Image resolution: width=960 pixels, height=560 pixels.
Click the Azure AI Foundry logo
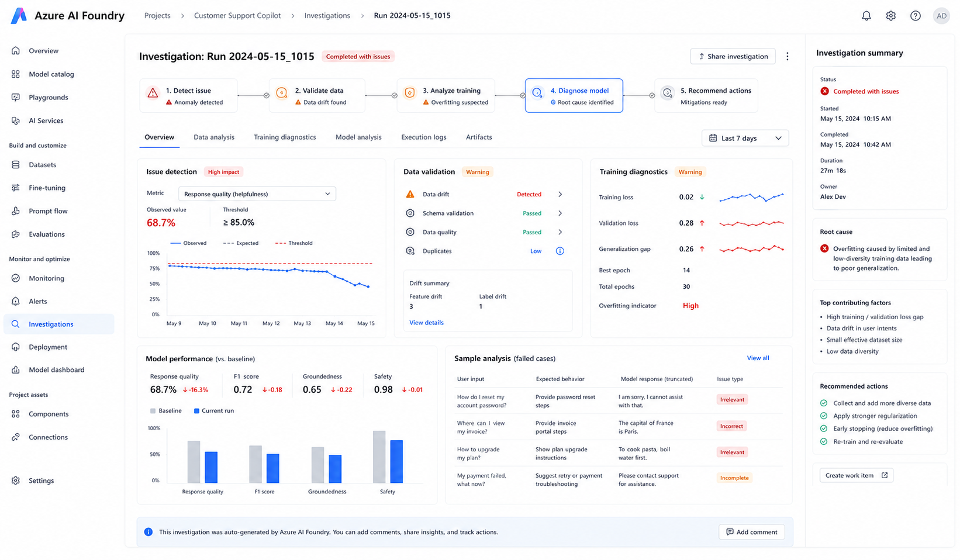pyautogui.click(x=19, y=16)
